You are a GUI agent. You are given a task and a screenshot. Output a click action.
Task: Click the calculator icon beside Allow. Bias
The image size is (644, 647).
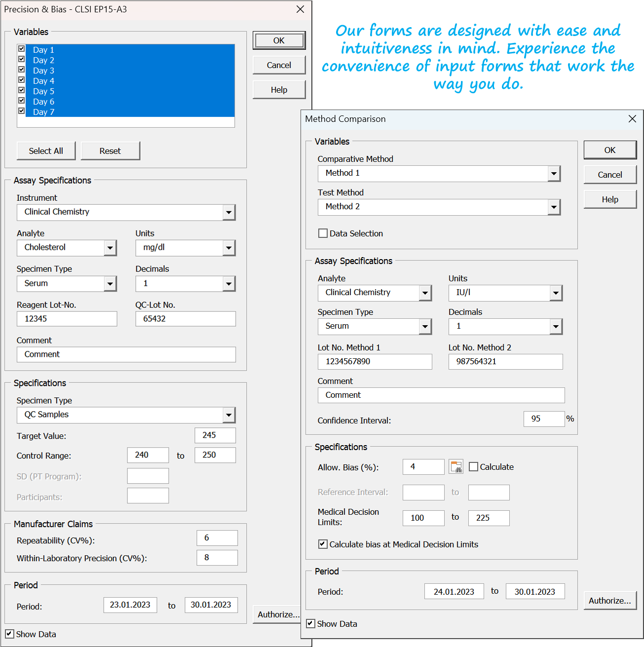(455, 467)
